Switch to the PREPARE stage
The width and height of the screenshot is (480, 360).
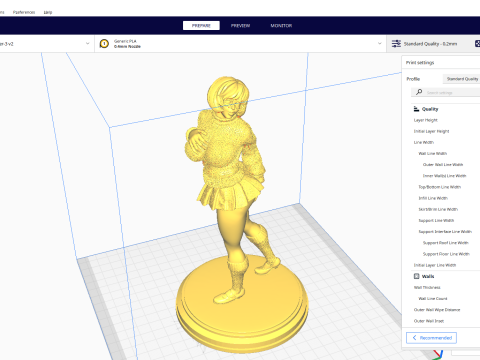(201, 26)
